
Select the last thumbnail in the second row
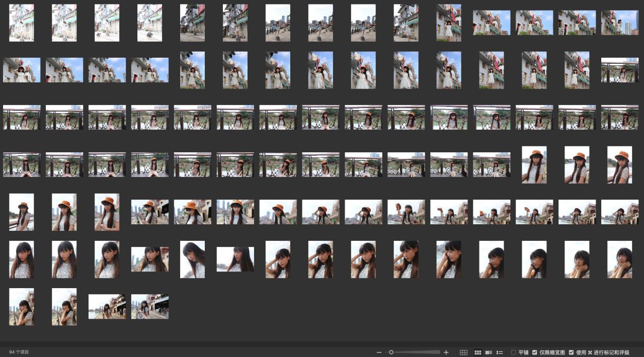[619, 70]
